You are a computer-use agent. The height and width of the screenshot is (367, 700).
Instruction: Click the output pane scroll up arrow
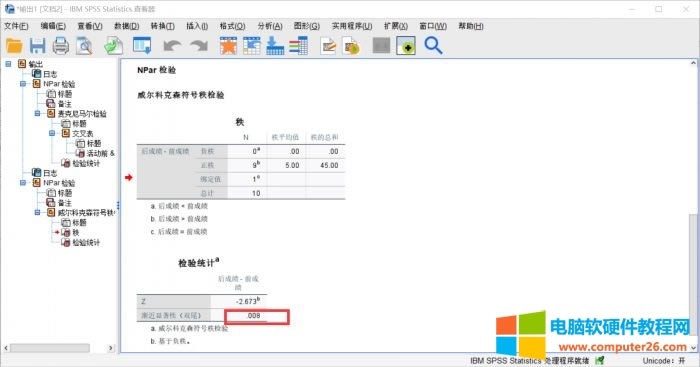coord(693,63)
